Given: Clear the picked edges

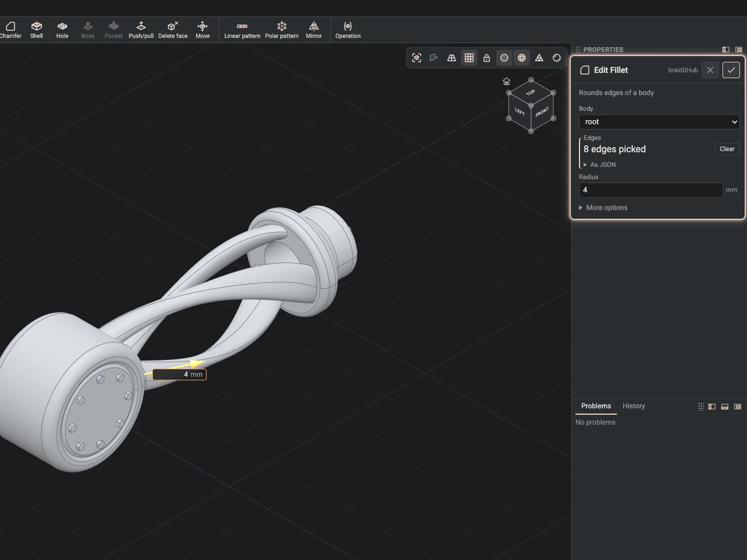Looking at the screenshot, I should click(x=727, y=149).
